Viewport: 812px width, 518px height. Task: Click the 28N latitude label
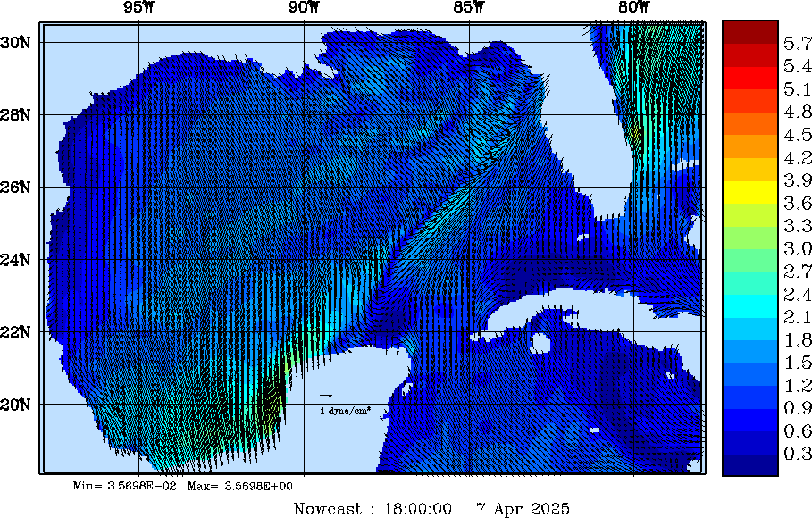pyautogui.click(x=15, y=114)
